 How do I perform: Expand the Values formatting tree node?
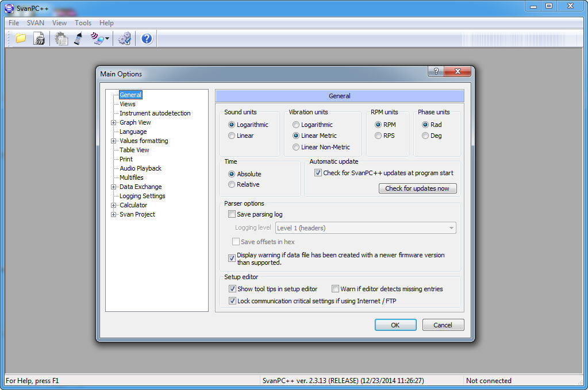pyautogui.click(x=113, y=141)
